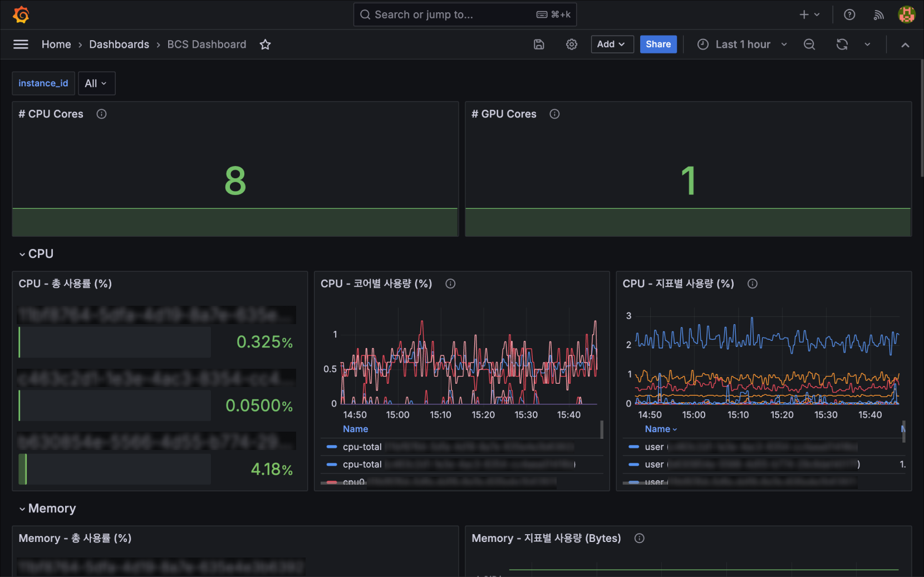Image resolution: width=924 pixels, height=577 pixels.
Task: Sort the 코어별 legend by Name header
Action: point(355,429)
